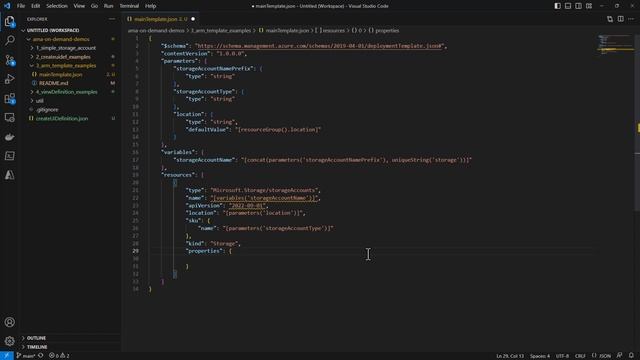
Task: Open the Search view in activity bar
Action: pos(9,40)
